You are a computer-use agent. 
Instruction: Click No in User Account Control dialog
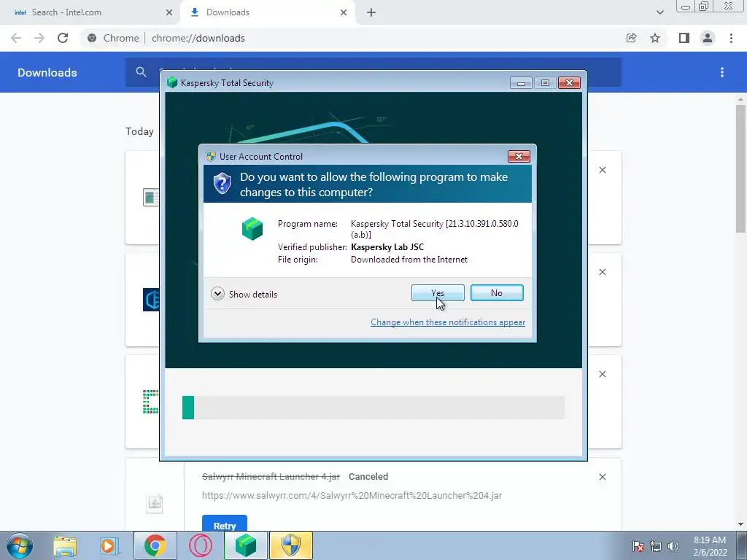pyautogui.click(x=496, y=293)
